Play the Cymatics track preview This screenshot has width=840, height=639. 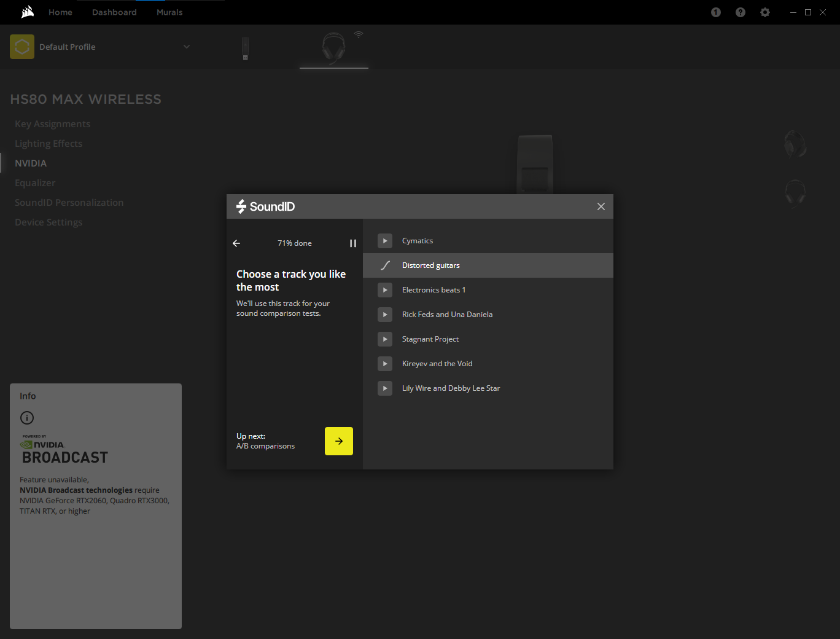point(385,241)
